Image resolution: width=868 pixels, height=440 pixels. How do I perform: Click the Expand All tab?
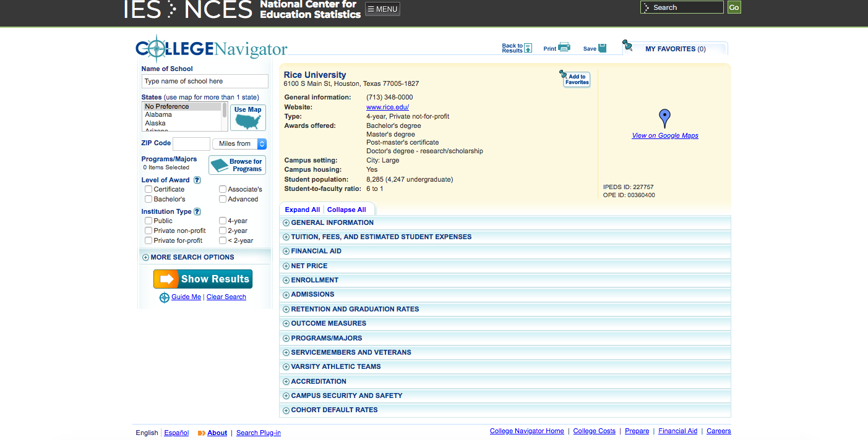pyautogui.click(x=303, y=209)
